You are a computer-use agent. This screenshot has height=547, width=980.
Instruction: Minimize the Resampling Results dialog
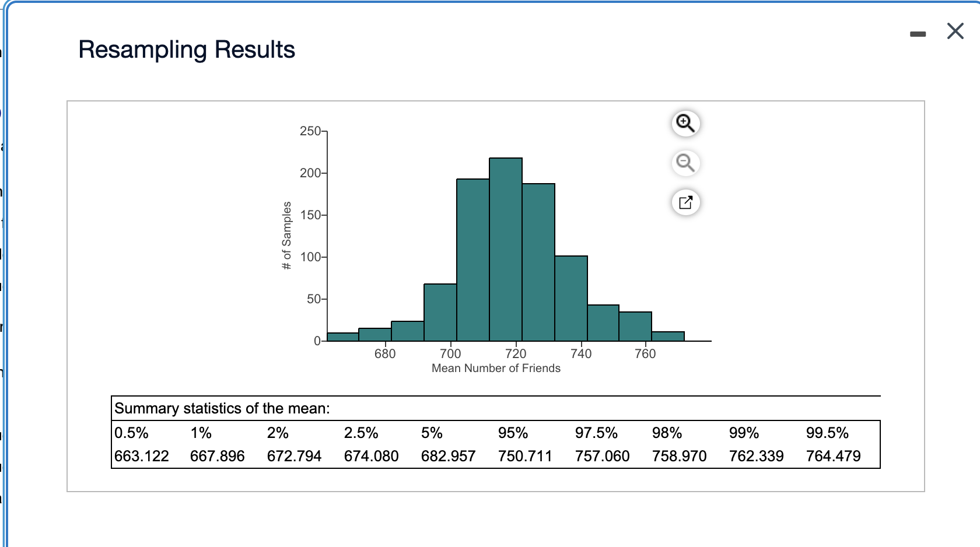[918, 34]
